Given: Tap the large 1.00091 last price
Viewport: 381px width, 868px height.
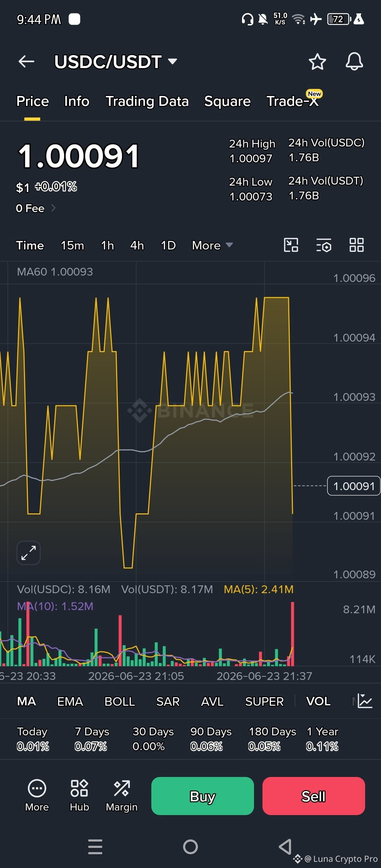Looking at the screenshot, I should point(79,156).
